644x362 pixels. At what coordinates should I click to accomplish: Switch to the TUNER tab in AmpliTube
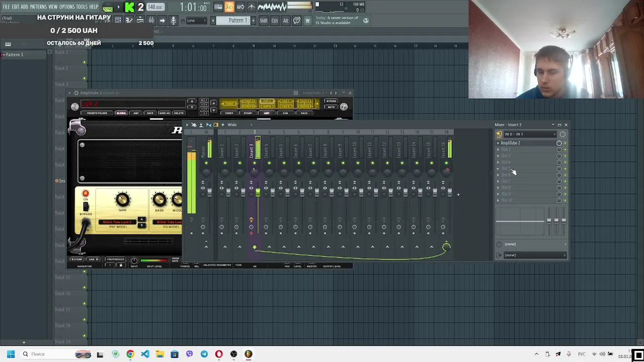pyautogui.click(x=229, y=113)
